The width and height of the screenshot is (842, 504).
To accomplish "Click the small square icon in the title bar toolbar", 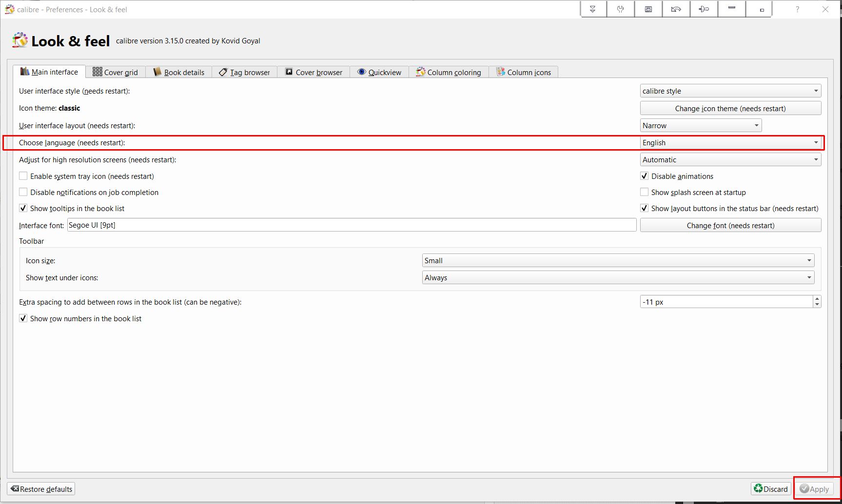I will (x=762, y=10).
